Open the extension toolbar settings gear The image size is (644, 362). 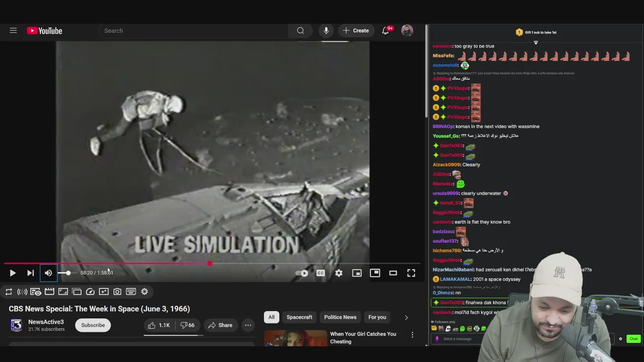tap(144, 292)
